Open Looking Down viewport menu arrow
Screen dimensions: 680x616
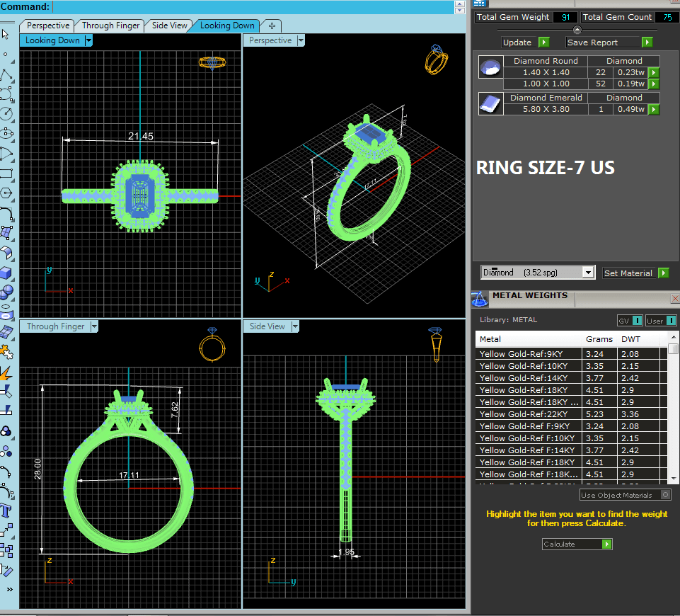click(88, 40)
